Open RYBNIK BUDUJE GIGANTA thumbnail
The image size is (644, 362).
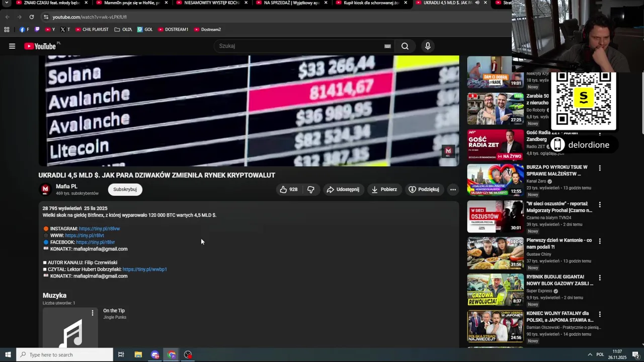495,290
